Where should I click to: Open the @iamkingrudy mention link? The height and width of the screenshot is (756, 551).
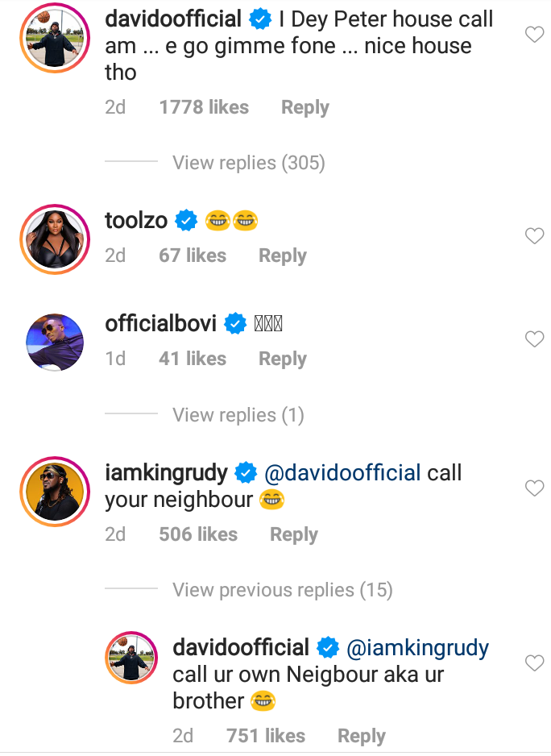point(417,647)
